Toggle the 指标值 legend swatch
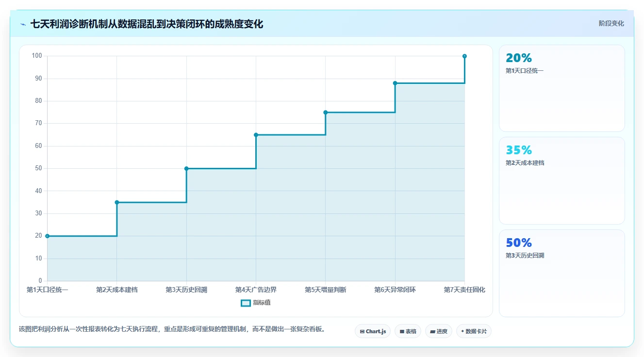This screenshot has width=644, height=357. (x=246, y=303)
